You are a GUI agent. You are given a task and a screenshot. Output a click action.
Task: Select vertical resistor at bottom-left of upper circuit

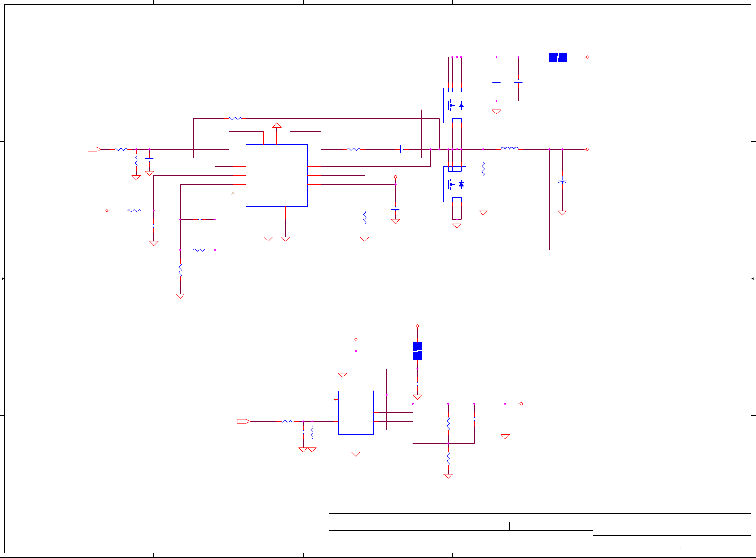(x=180, y=270)
